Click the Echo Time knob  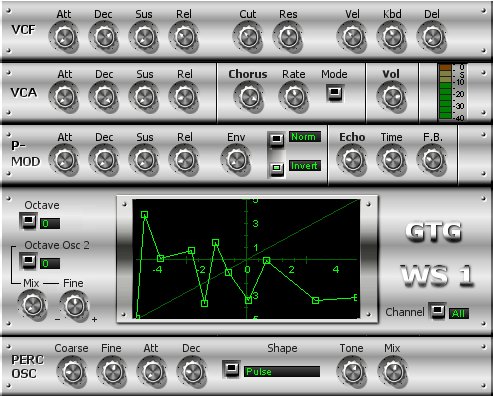[392, 160]
